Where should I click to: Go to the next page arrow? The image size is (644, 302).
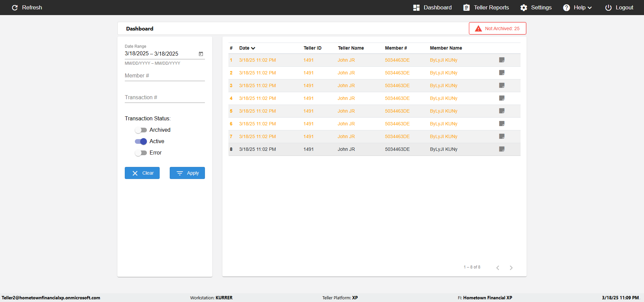[x=511, y=267]
